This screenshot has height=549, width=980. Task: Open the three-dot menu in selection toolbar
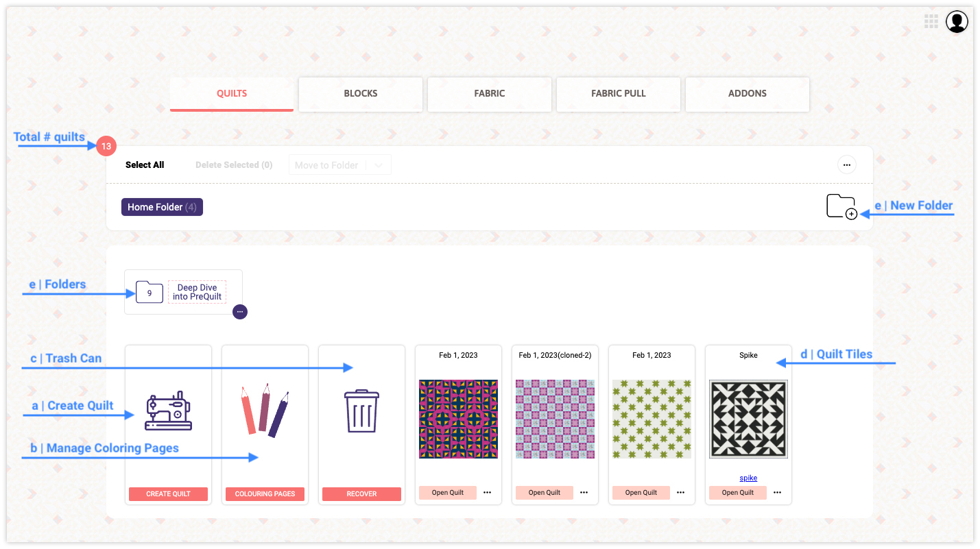(x=846, y=165)
